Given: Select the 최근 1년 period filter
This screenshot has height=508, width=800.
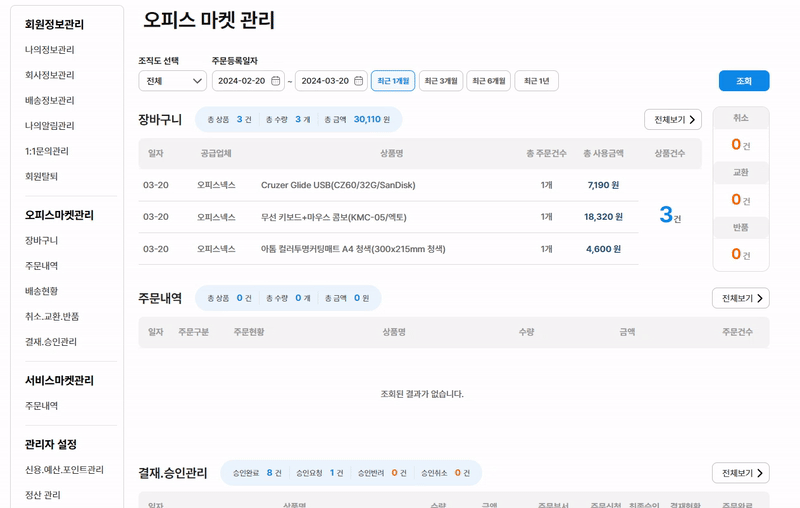Looking at the screenshot, I should [536, 81].
